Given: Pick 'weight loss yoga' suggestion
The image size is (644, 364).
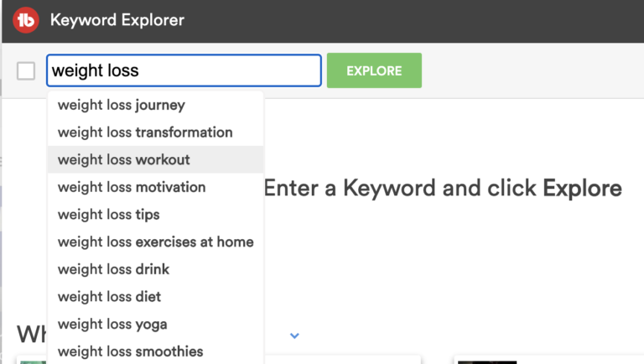Looking at the screenshot, I should tap(156, 324).
